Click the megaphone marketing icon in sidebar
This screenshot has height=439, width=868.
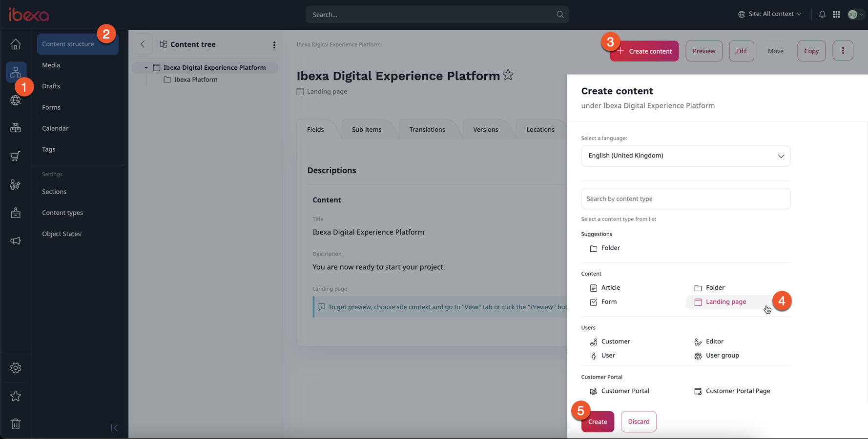pyautogui.click(x=16, y=240)
